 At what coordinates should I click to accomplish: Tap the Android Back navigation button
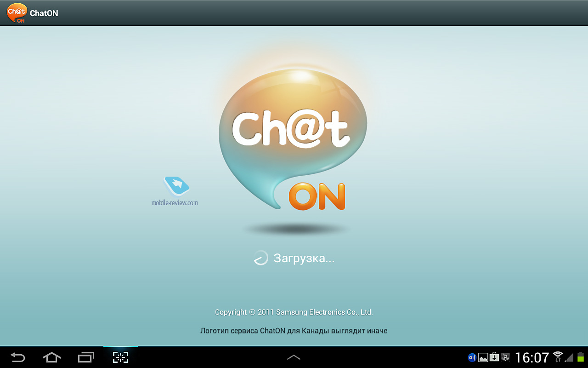coord(17,357)
